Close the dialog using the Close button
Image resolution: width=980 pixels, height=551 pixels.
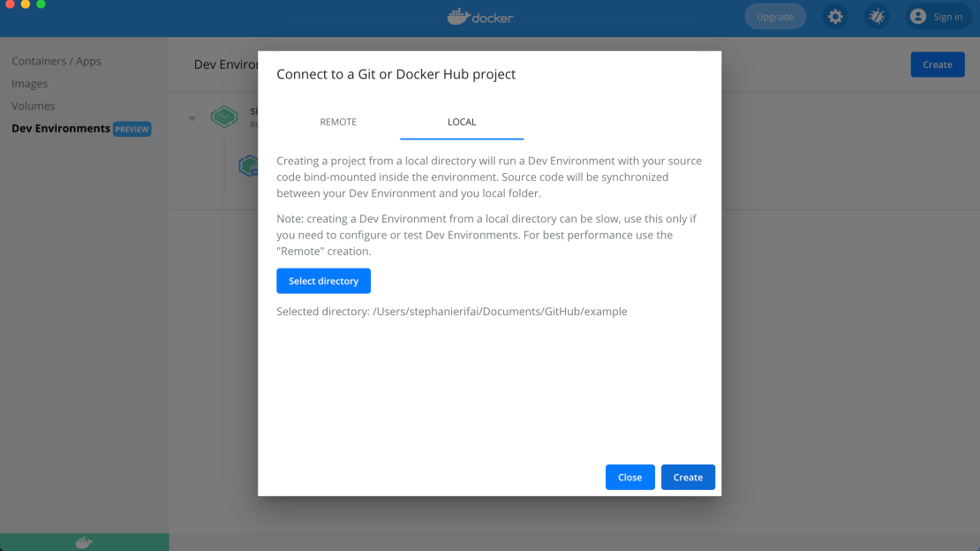pyautogui.click(x=629, y=477)
